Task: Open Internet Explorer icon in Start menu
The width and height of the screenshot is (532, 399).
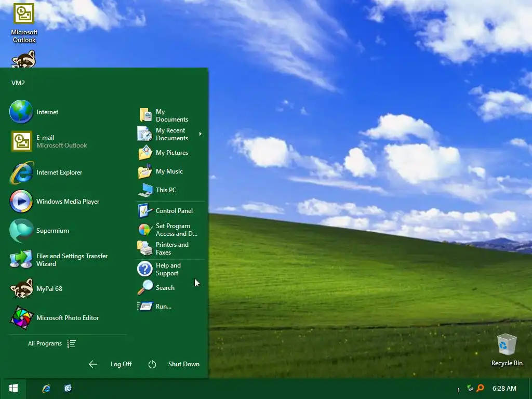Action: pos(21,172)
